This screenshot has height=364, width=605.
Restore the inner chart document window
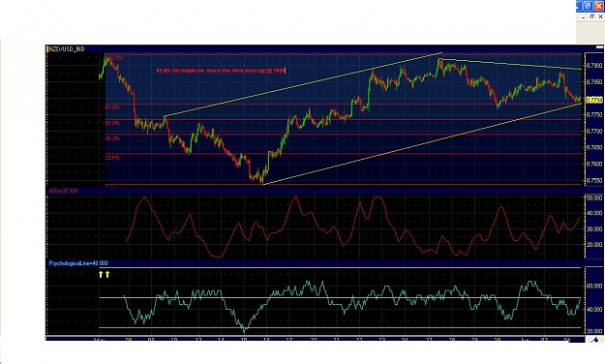591,16
